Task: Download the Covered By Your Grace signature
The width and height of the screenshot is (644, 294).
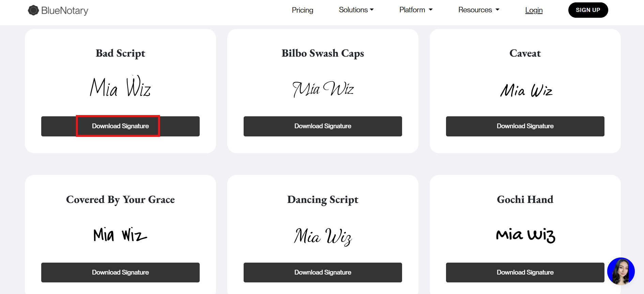Action: tap(120, 272)
